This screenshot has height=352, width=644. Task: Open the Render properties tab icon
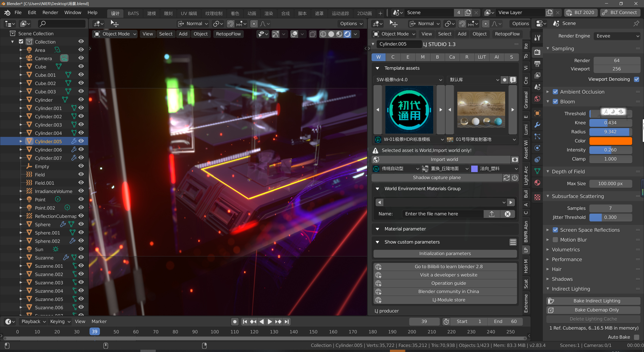[537, 52]
